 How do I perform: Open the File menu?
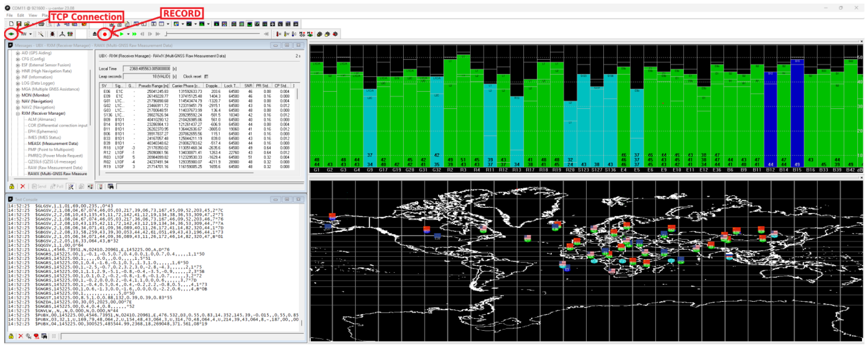(x=9, y=15)
